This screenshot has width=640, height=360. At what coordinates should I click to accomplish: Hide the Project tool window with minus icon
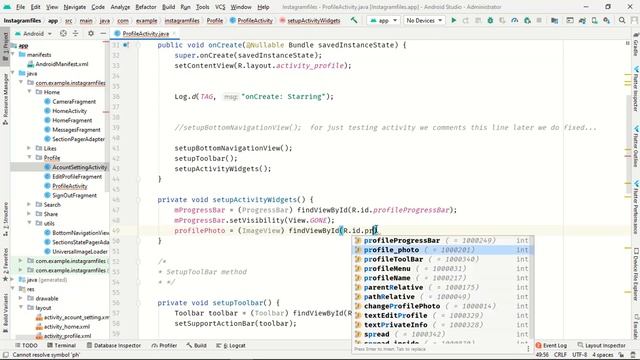(103, 33)
